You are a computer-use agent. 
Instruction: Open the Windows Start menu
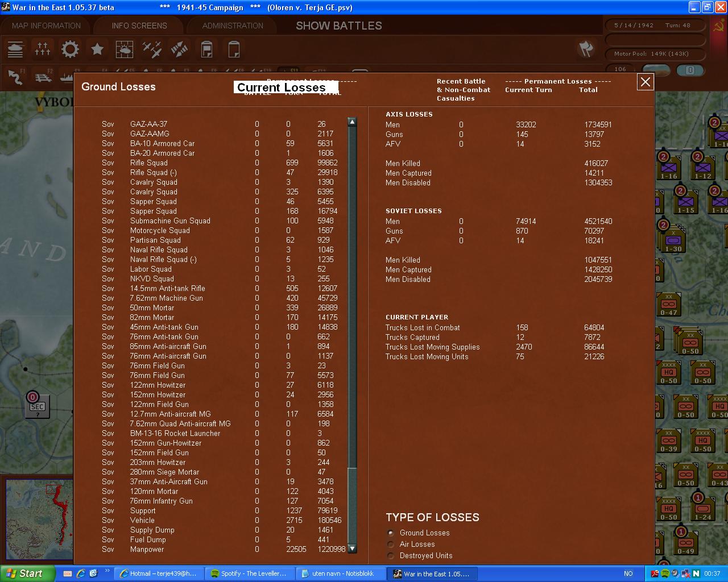click(27, 573)
